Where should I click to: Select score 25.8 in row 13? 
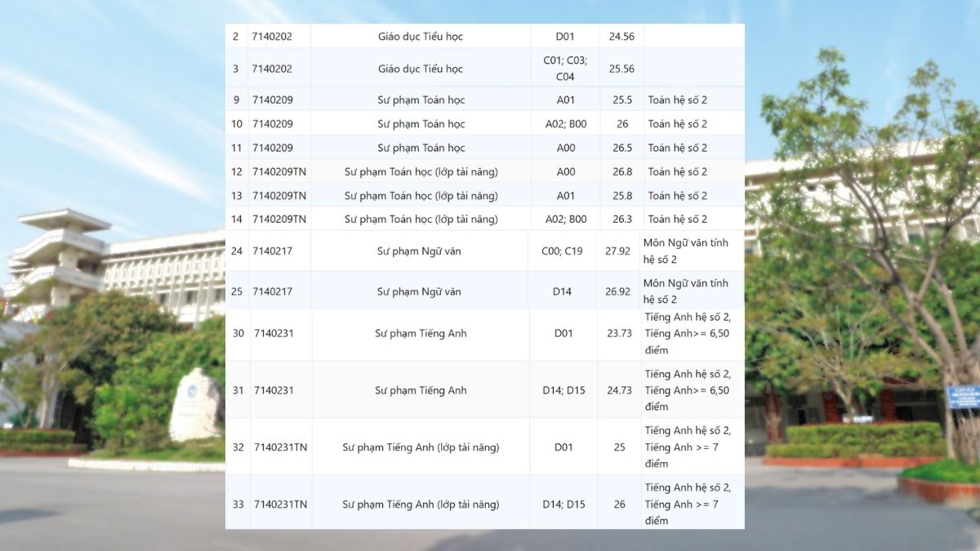[621, 196]
